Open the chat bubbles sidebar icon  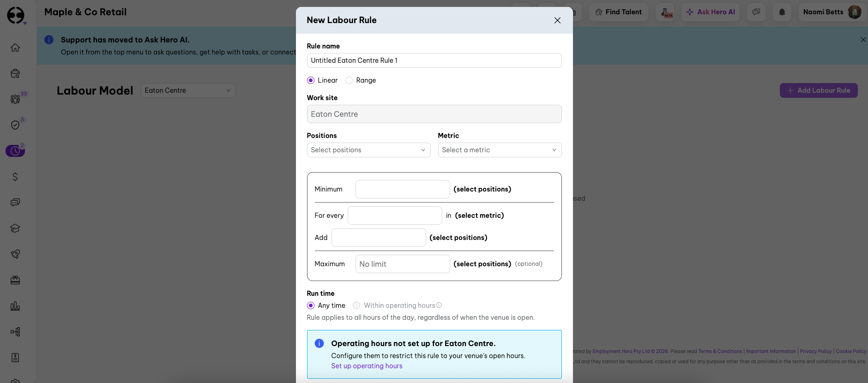(x=15, y=203)
